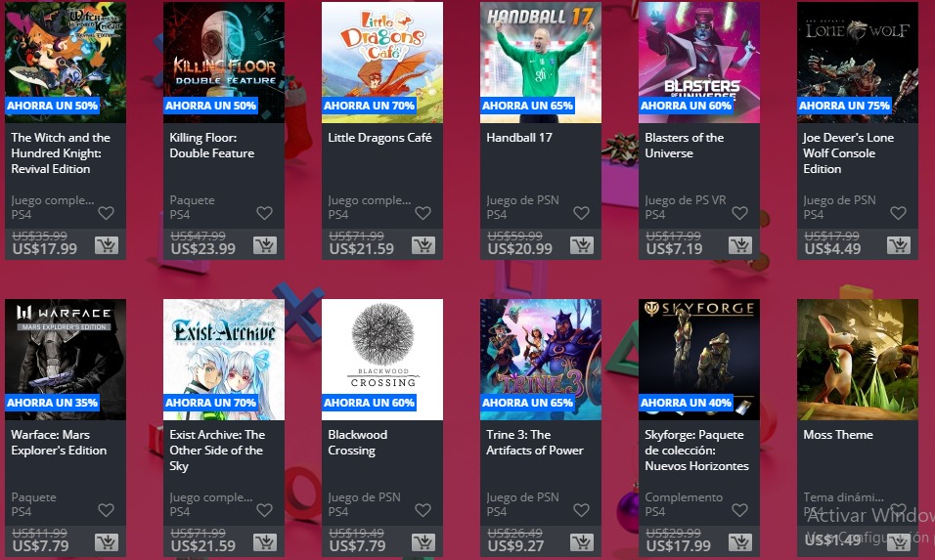Toggle wishlist heart for Blackwood Crossing
This screenshot has height=560, width=935.
pos(423,510)
